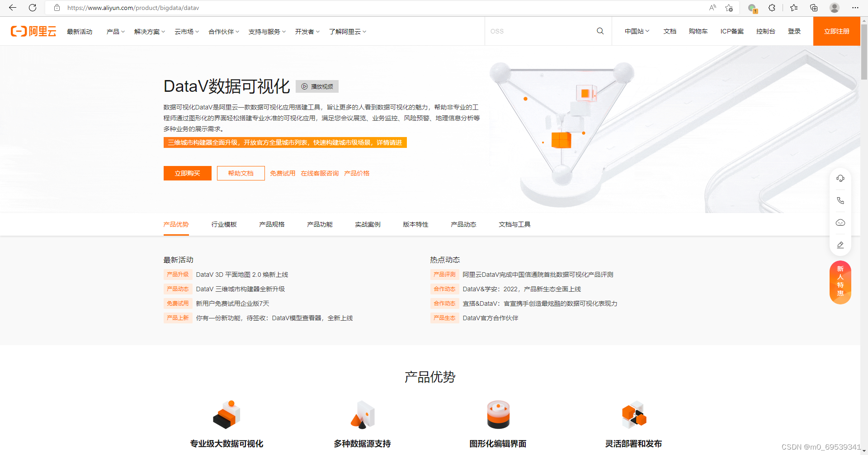
Task: Click the feedback pencil icon in the sidebar
Action: point(840,245)
